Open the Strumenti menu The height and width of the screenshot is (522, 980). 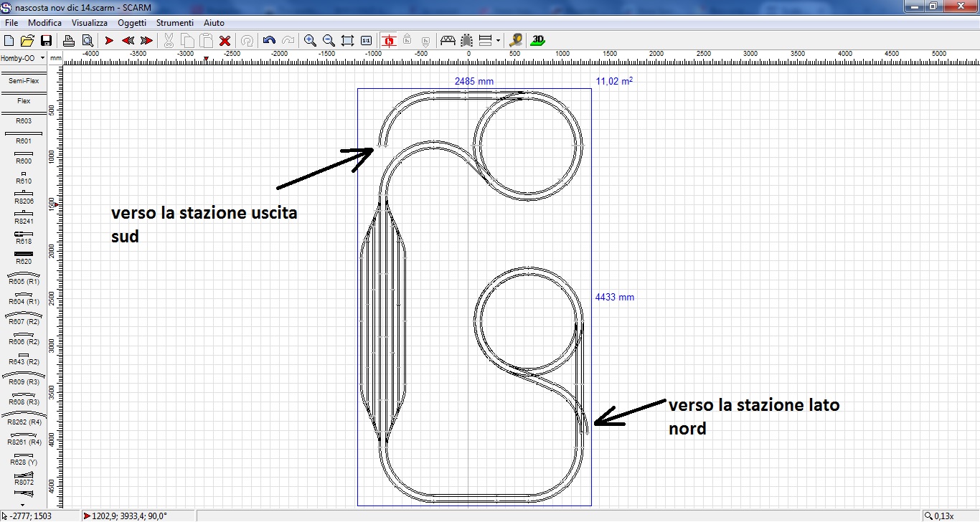pos(176,23)
